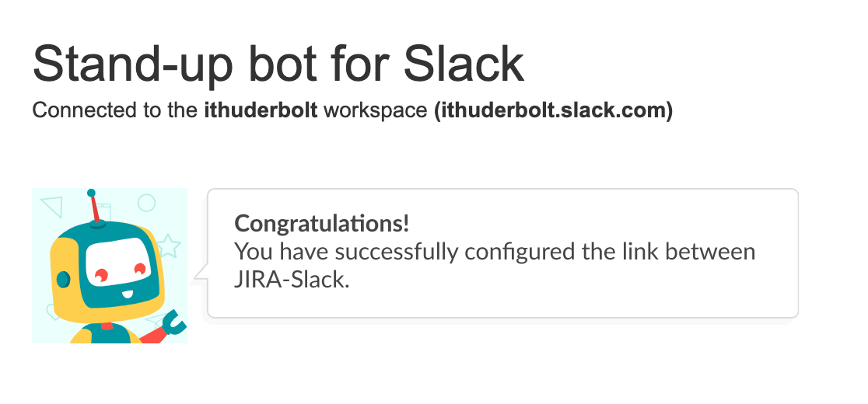The width and height of the screenshot is (868, 404).
Task: Click the robot's teal ear knob
Action: (x=64, y=279)
